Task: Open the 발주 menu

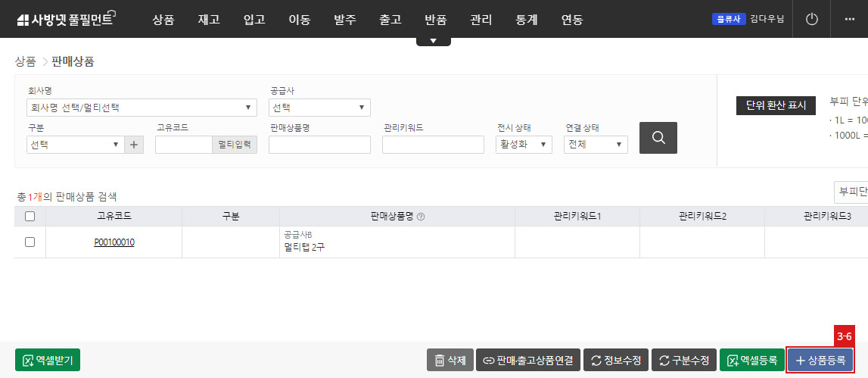Action: tap(345, 20)
